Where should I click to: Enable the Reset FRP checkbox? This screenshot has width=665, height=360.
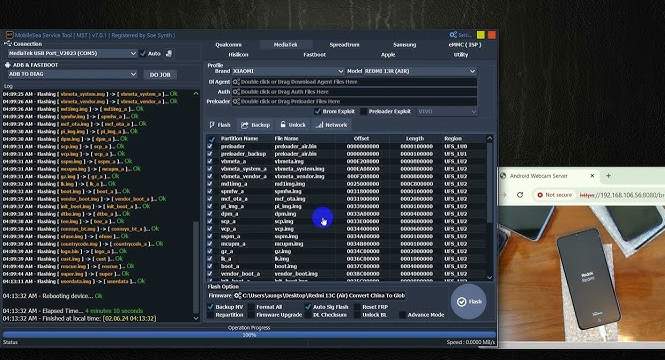coord(358,307)
